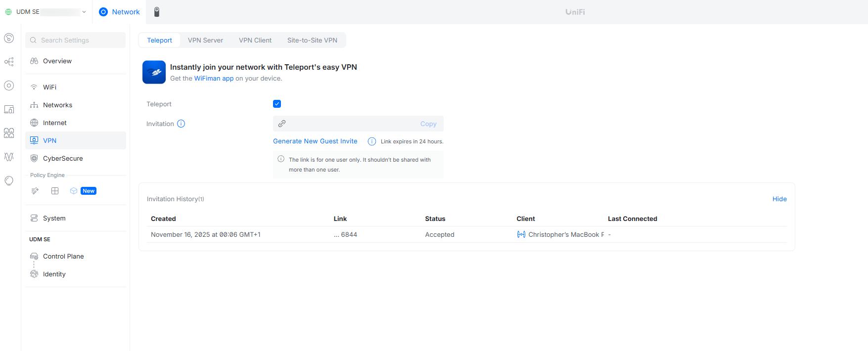Image resolution: width=868 pixels, height=351 pixels.
Task: Click the Protect camera app icon
Action: [x=157, y=12]
